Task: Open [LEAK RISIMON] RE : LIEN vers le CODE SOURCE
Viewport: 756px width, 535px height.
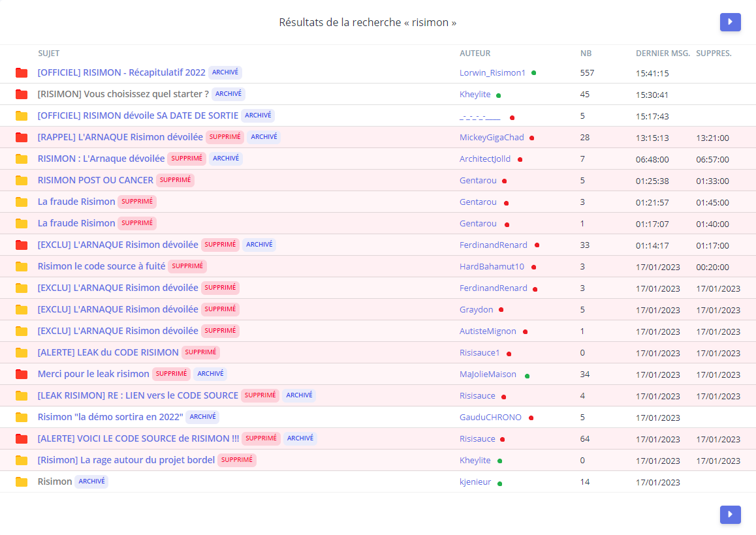Action: pyautogui.click(x=138, y=395)
